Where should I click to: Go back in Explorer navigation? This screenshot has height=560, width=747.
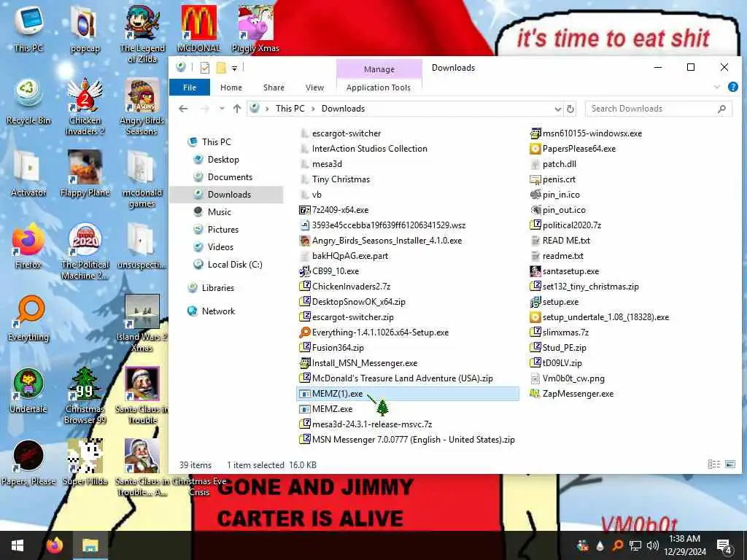click(x=183, y=109)
